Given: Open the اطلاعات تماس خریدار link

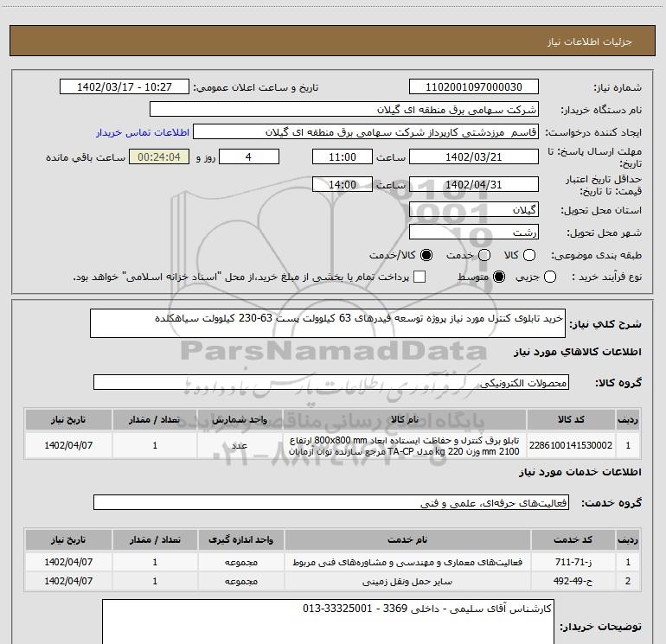Looking at the screenshot, I should pyautogui.click(x=143, y=132).
